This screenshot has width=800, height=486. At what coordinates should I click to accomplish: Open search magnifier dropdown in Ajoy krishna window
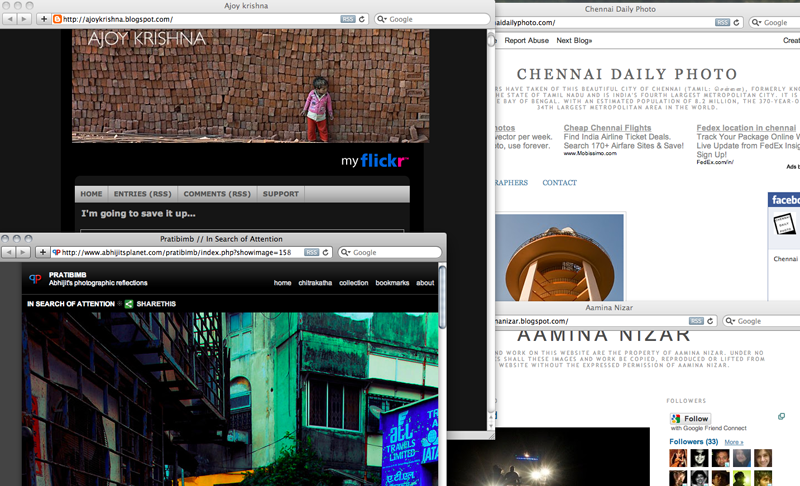pyautogui.click(x=382, y=19)
